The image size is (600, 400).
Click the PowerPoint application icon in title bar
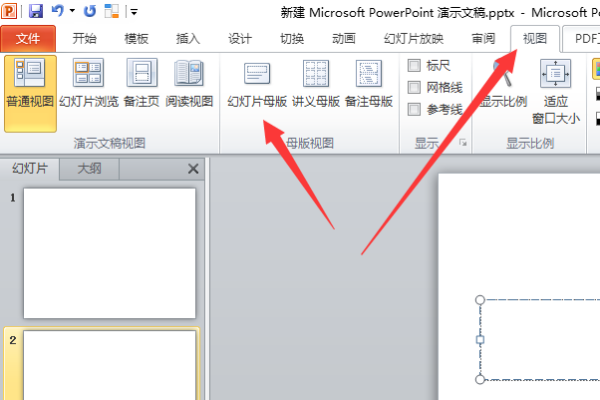point(9,11)
